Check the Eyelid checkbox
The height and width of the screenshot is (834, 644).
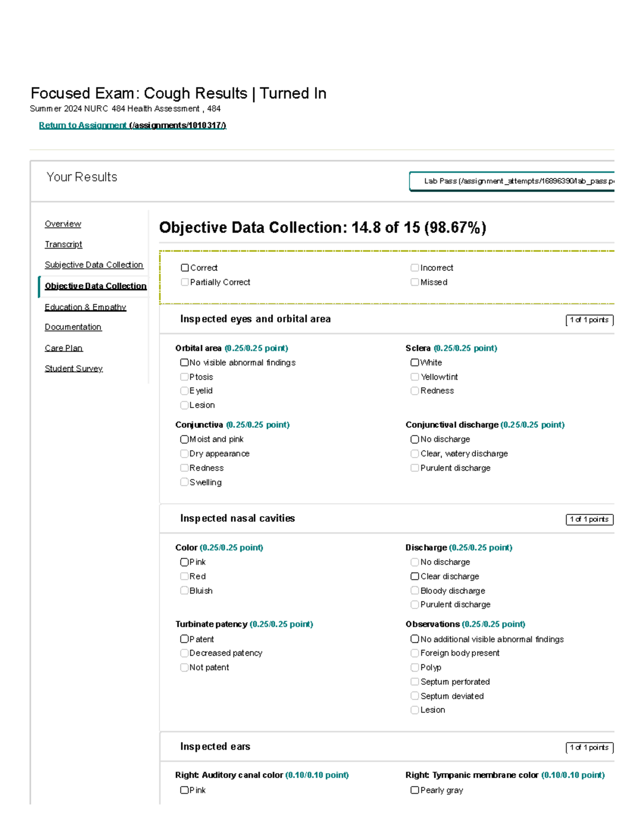pyautogui.click(x=185, y=390)
